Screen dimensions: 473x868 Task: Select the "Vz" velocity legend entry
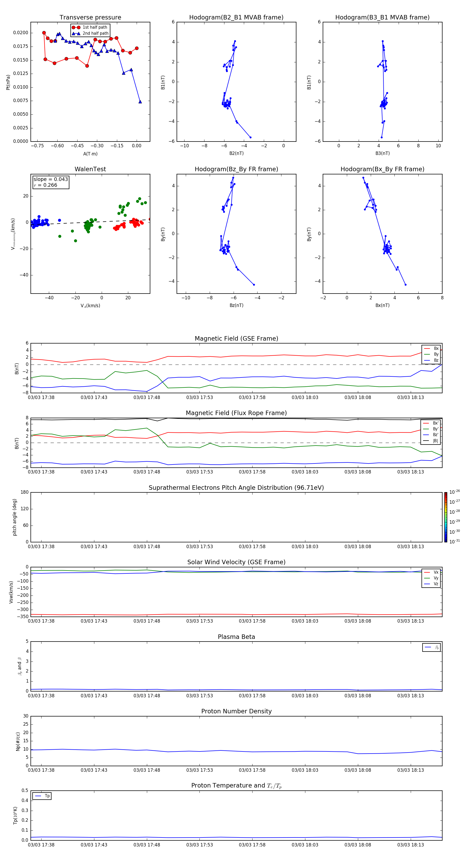tap(431, 584)
